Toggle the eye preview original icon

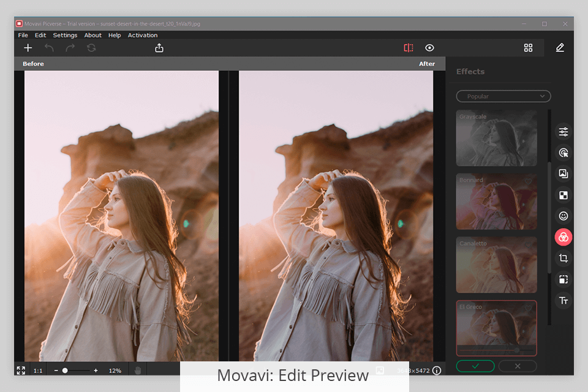click(429, 48)
